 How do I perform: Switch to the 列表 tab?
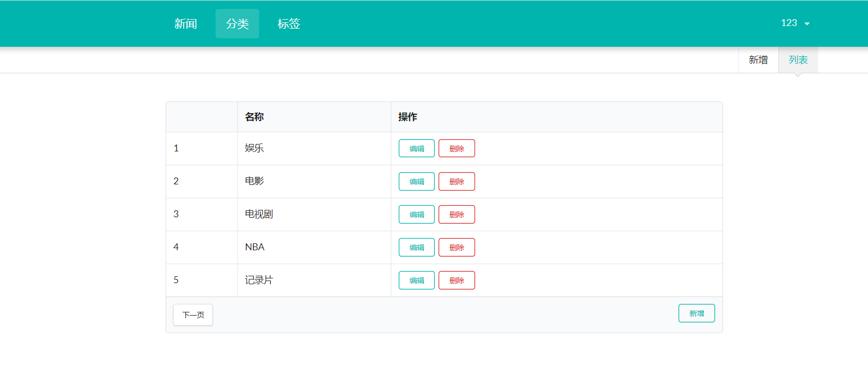point(798,60)
